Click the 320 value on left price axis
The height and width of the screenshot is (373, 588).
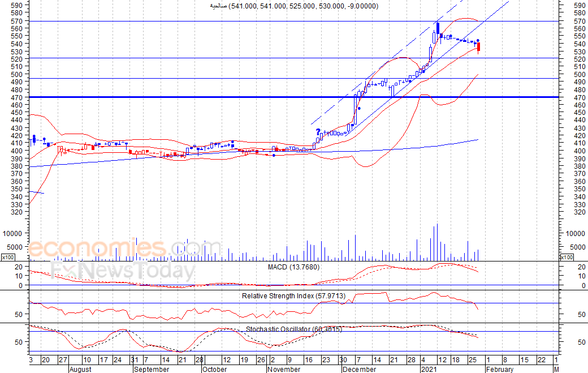[x=16, y=212]
